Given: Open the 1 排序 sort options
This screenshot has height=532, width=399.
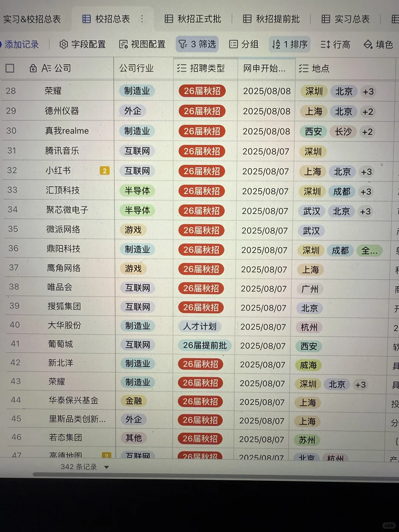Looking at the screenshot, I should [x=290, y=44].
